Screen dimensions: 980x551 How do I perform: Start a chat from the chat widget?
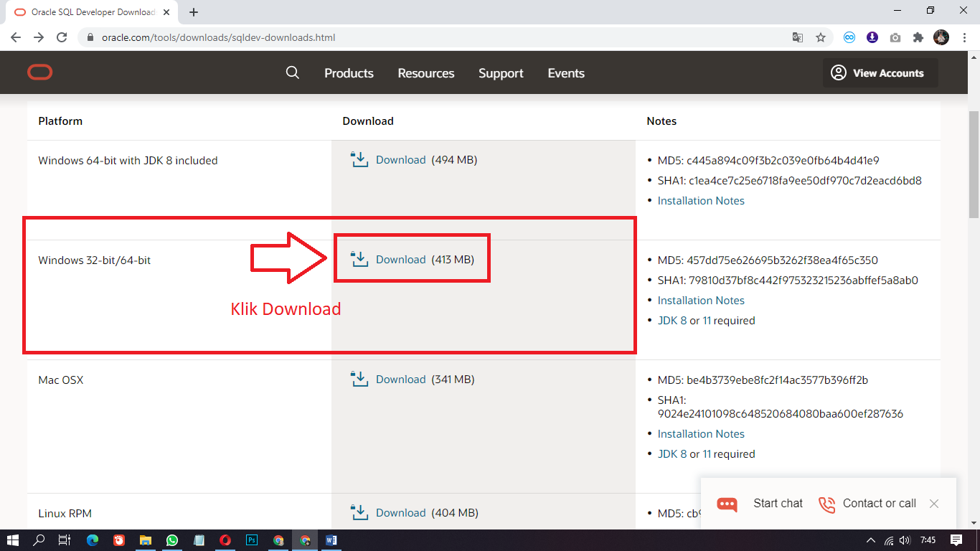coord(760,504)
